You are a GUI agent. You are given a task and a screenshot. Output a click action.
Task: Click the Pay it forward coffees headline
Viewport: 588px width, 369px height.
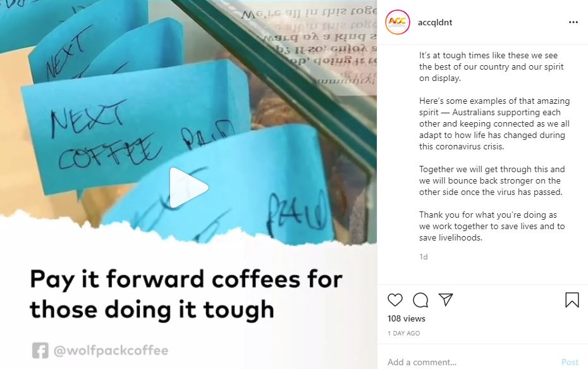[x=186, y=294]
